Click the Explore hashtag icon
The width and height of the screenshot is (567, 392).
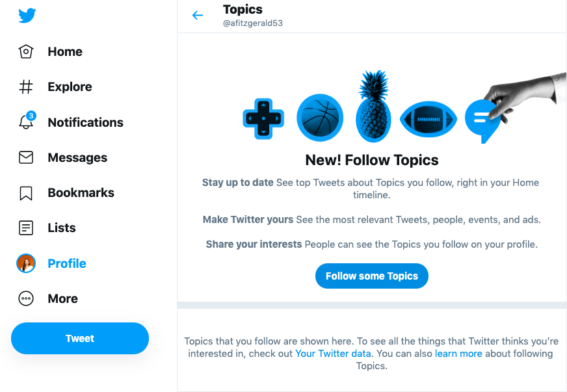[25, 87]
